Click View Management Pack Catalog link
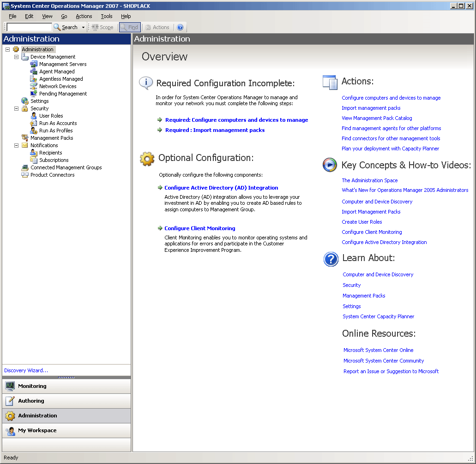This screenshot has width=476, height=464. [x=377, y=118]
